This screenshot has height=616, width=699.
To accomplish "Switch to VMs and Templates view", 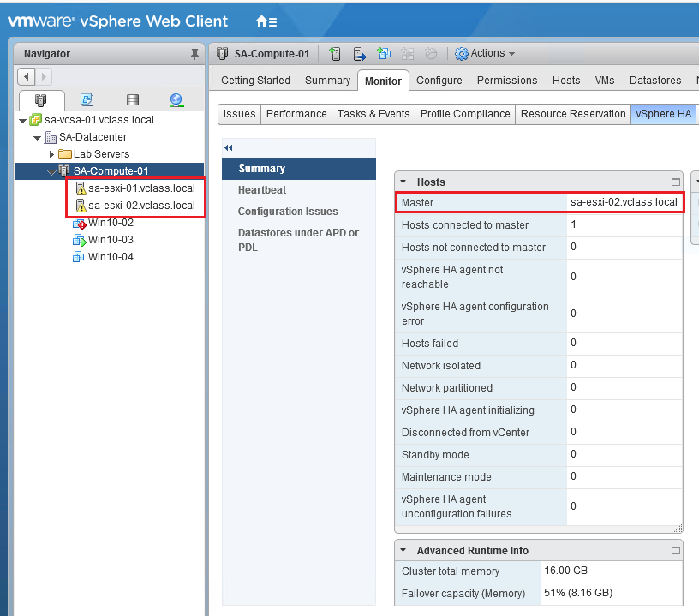I will point(87,100).
